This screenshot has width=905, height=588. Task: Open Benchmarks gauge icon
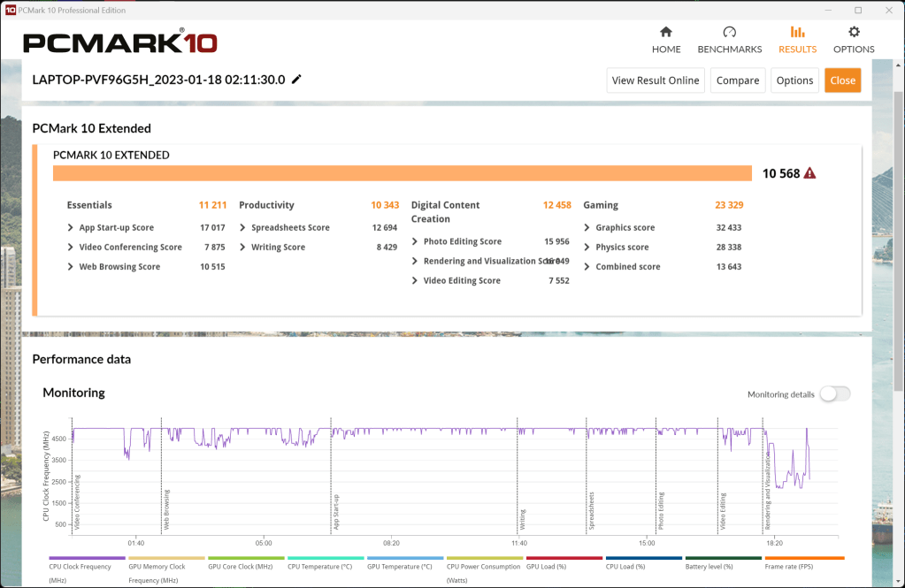729,32
